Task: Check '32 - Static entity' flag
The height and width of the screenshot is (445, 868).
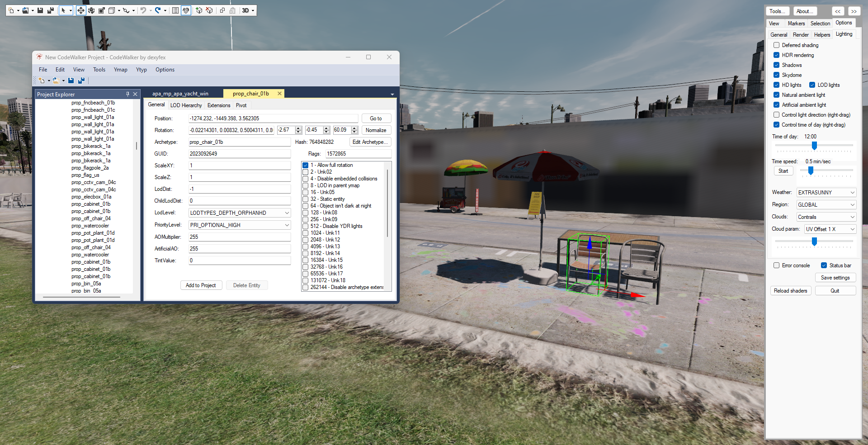Action: (x=306, y=199)
